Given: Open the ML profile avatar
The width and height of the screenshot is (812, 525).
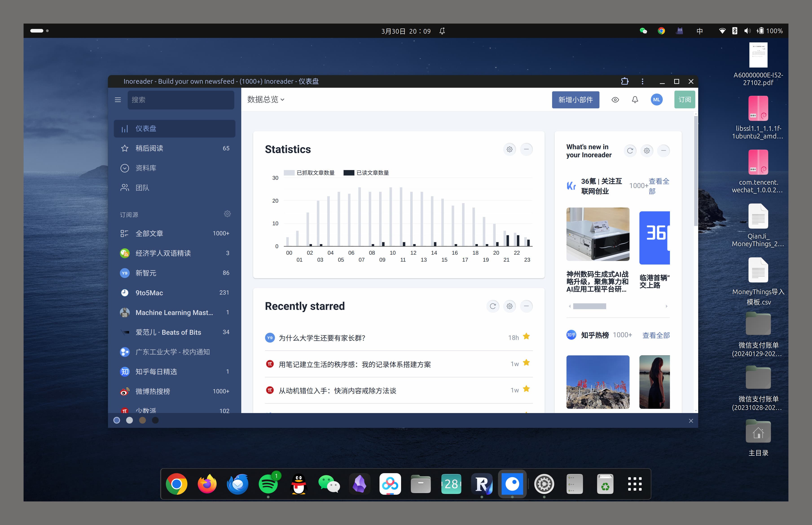Looking at the screenshot, I should point(656,100).
